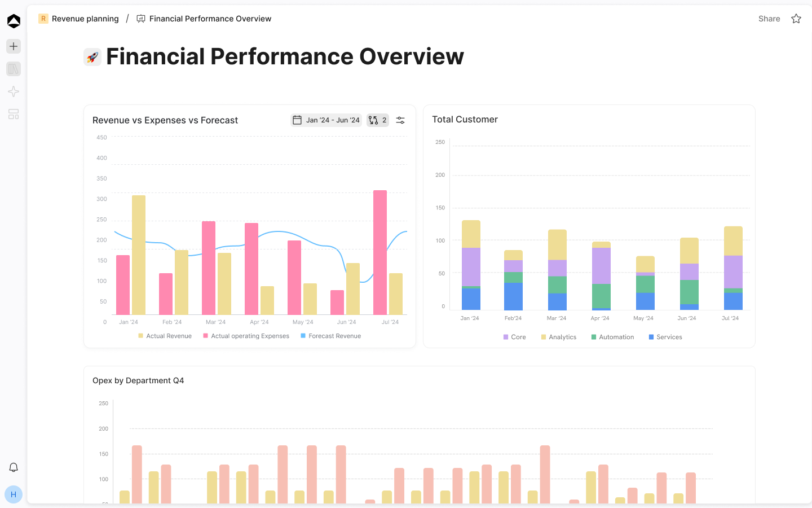
Task: Click the Total Customer chart title
Action: pyautogui.click(x=465, y=120)
